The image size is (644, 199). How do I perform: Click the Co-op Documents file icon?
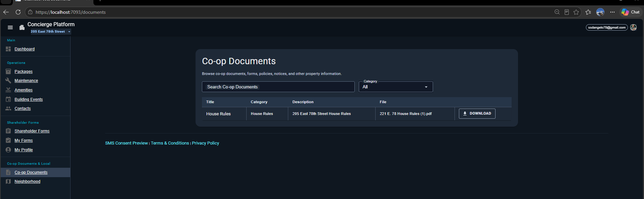pyautogui.click(x=8, y=172)
